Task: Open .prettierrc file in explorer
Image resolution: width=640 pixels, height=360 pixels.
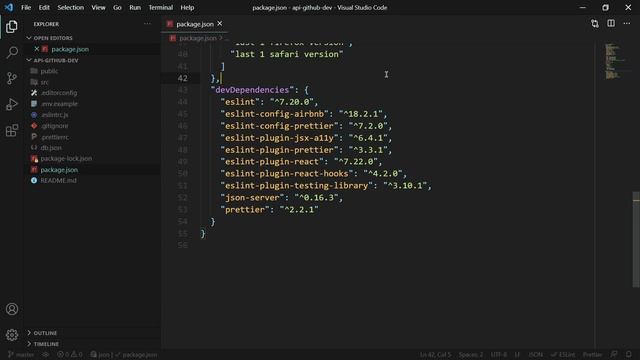Action: tap(54, 137)
